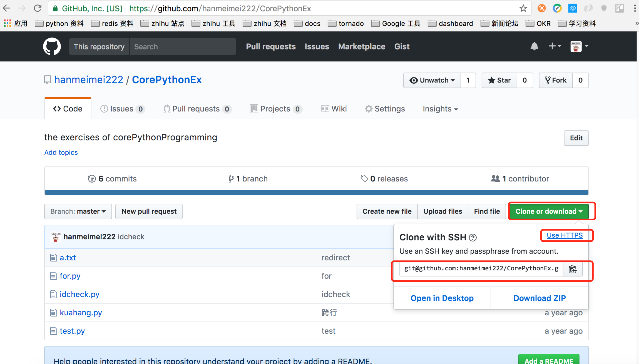Open the idcheck.py file
Screen dimensions: 639x364
coord(79,294)
